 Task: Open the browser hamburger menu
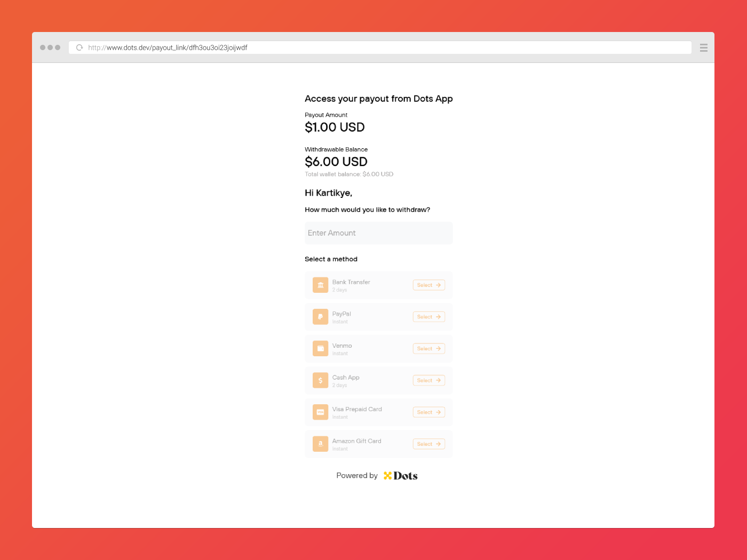703,47
